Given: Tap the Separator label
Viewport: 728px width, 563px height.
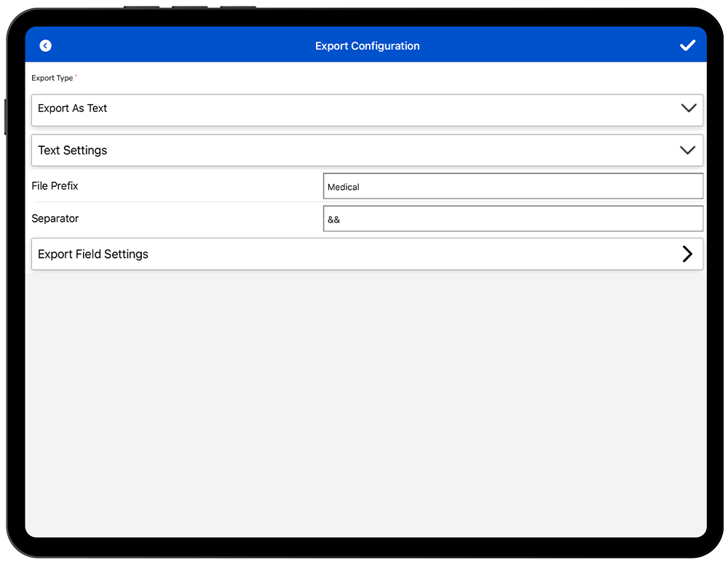Looking at the screenshot, I should coord(55,219).
